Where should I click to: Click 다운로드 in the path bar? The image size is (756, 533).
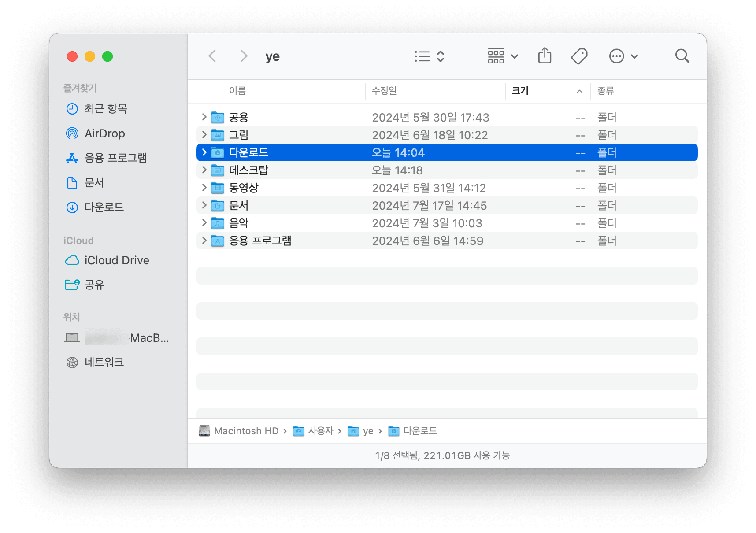pyautogui.click(x=412, y=431)
